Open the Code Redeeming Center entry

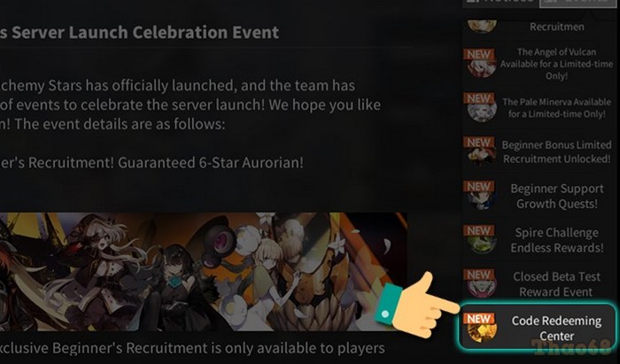click(538, 327)
